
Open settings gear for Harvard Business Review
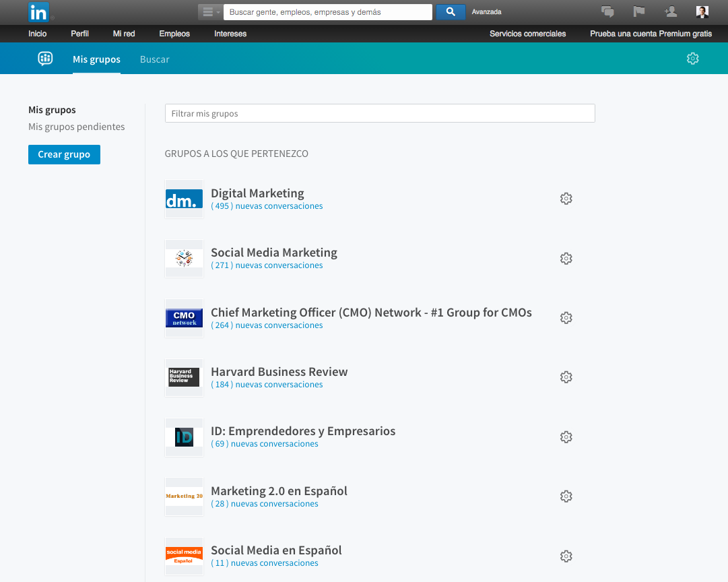(566, 377)
